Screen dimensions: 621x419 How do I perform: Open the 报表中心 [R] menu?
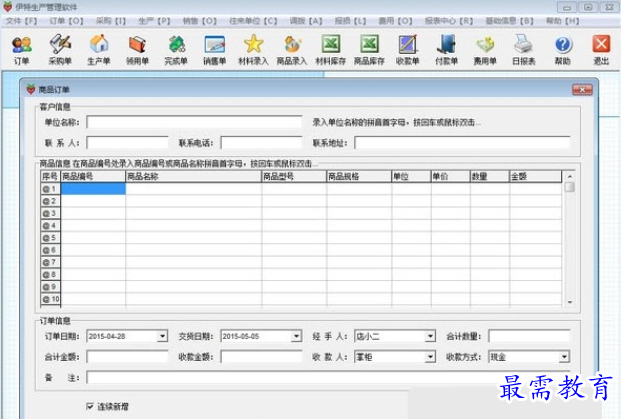tap(449, 21)
